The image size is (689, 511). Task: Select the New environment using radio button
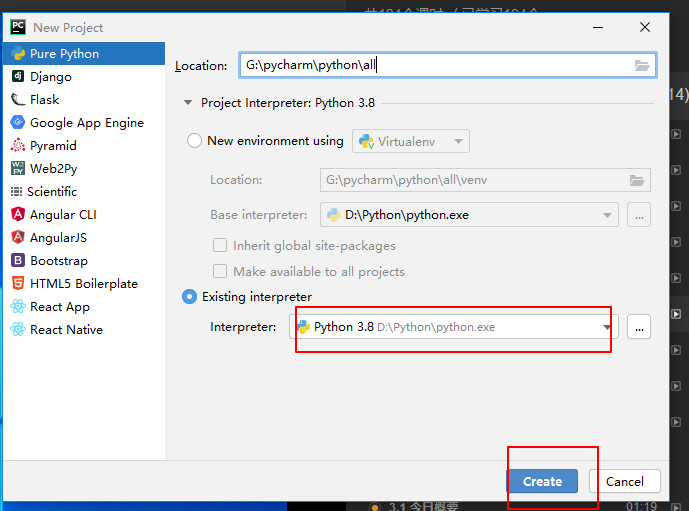[x=195, y=141]
